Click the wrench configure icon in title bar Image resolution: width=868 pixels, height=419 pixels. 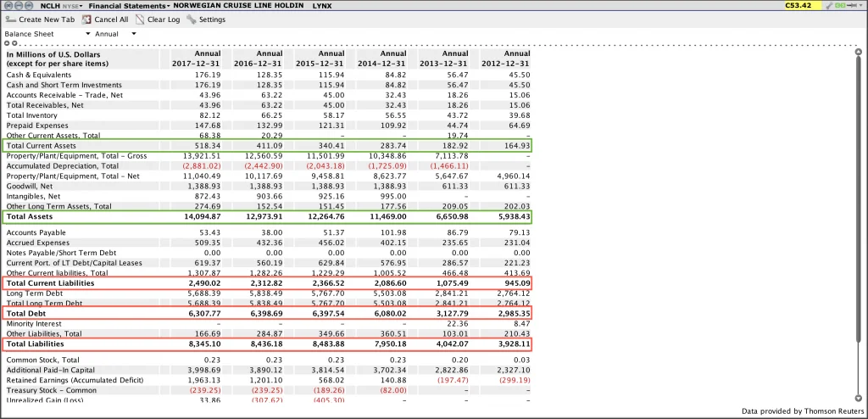pos(829,6)
